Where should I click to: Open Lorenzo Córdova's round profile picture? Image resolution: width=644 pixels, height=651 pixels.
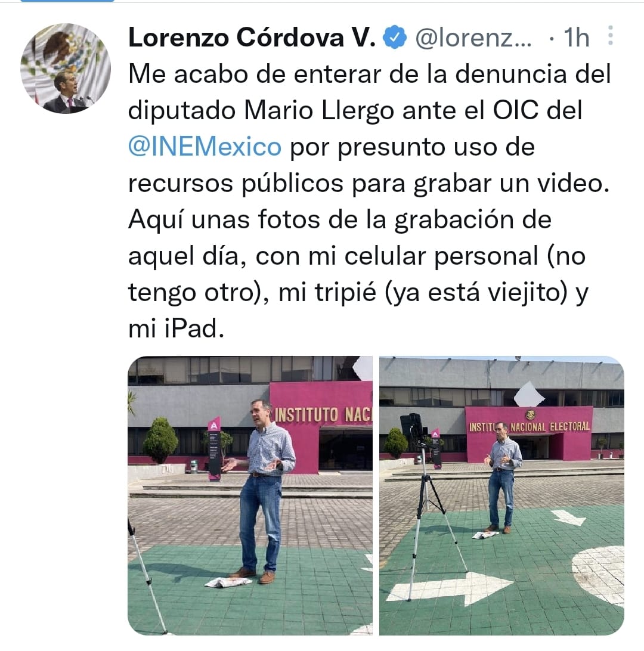pos(66,69)
